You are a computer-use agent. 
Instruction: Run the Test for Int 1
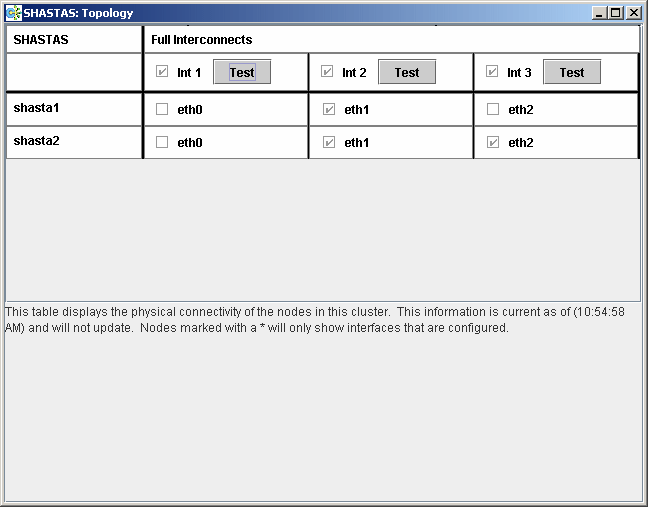(242, 72)
